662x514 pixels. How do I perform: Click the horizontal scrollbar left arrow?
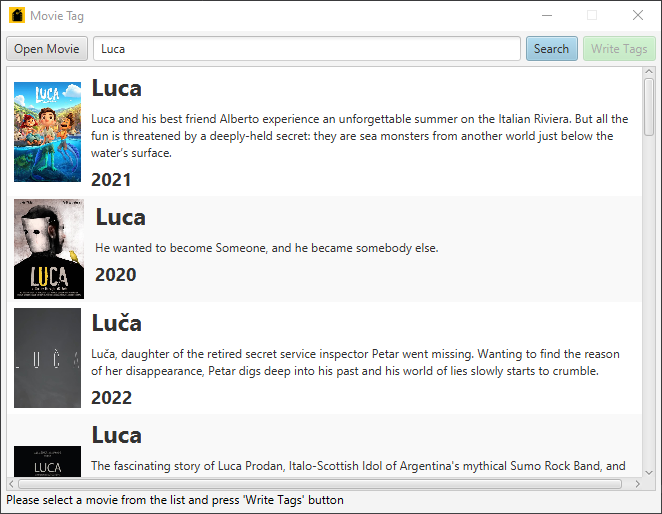pos(11,484)
